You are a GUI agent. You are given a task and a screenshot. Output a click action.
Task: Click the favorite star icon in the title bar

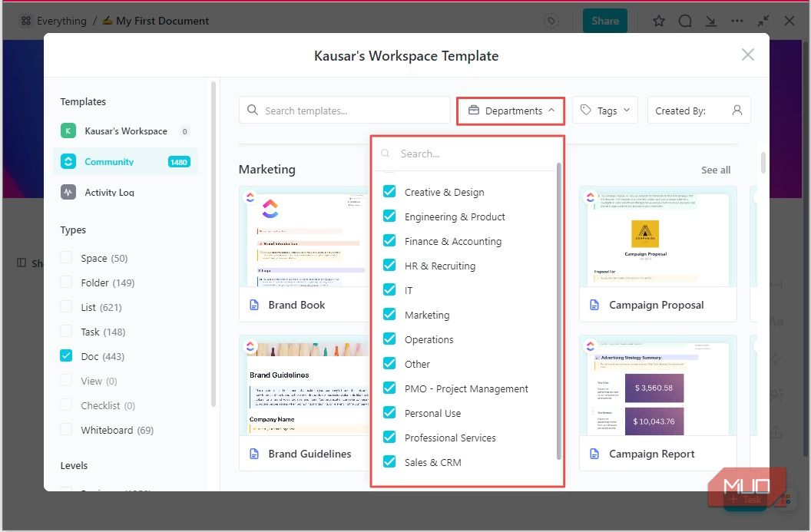click(x=658, y=21)
